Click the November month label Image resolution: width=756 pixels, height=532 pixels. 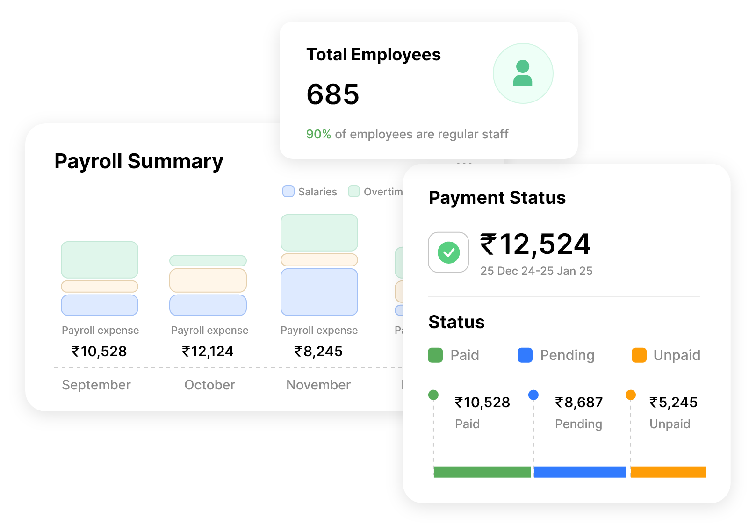click(x=318, y=385)
